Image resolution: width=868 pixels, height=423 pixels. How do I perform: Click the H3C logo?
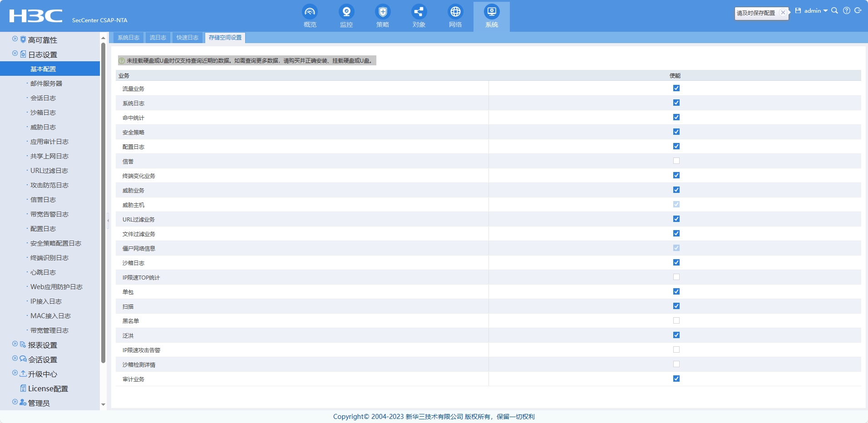pyautogui.click(x=36, y=16)
